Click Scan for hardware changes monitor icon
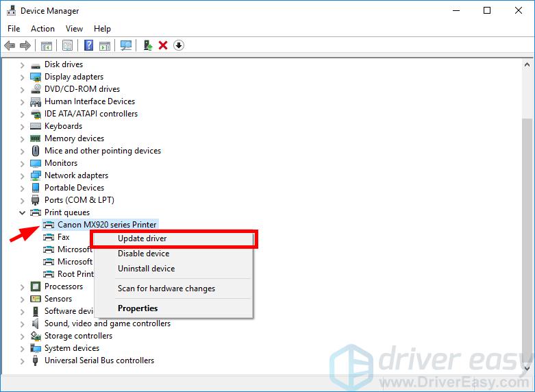This screenshot has width=535, height=392. click(125, 46)
